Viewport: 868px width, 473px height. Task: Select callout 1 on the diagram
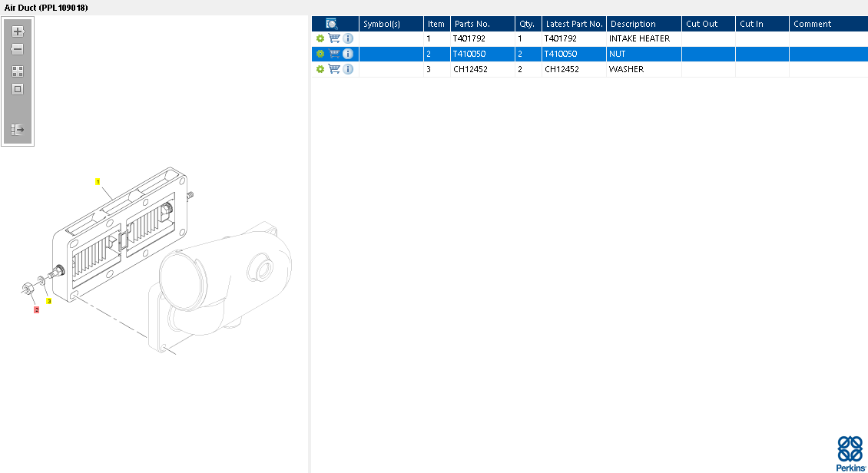pos(98,181)
